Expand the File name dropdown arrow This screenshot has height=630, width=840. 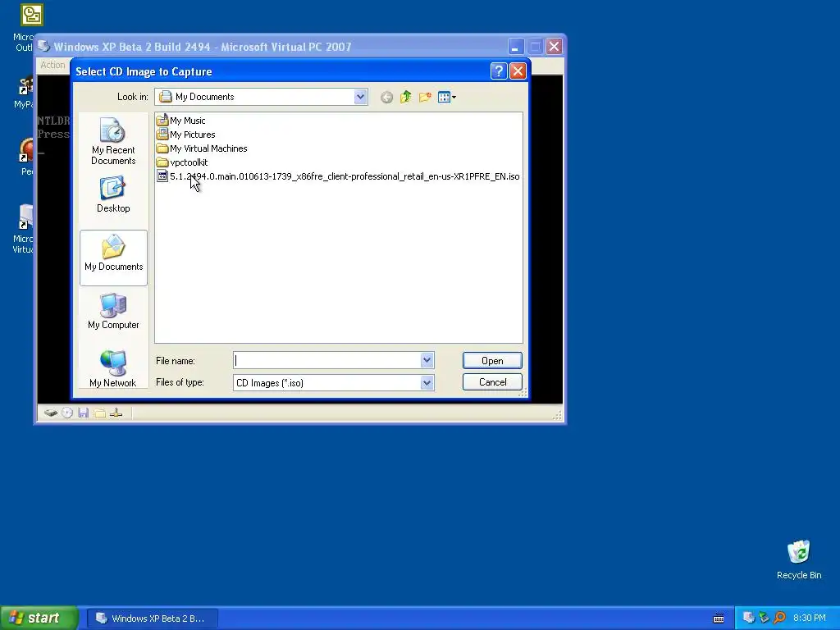(427, 361)
